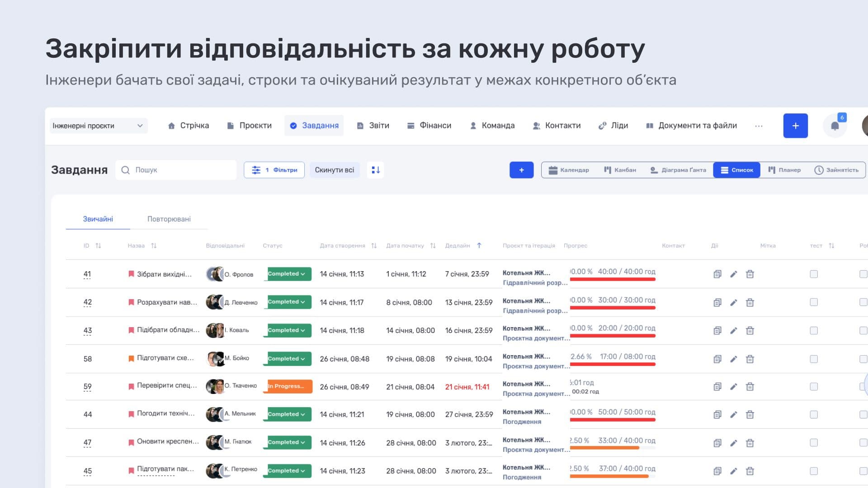Tick the checkbox in task 45 row
868x488 pixels.
814,471
